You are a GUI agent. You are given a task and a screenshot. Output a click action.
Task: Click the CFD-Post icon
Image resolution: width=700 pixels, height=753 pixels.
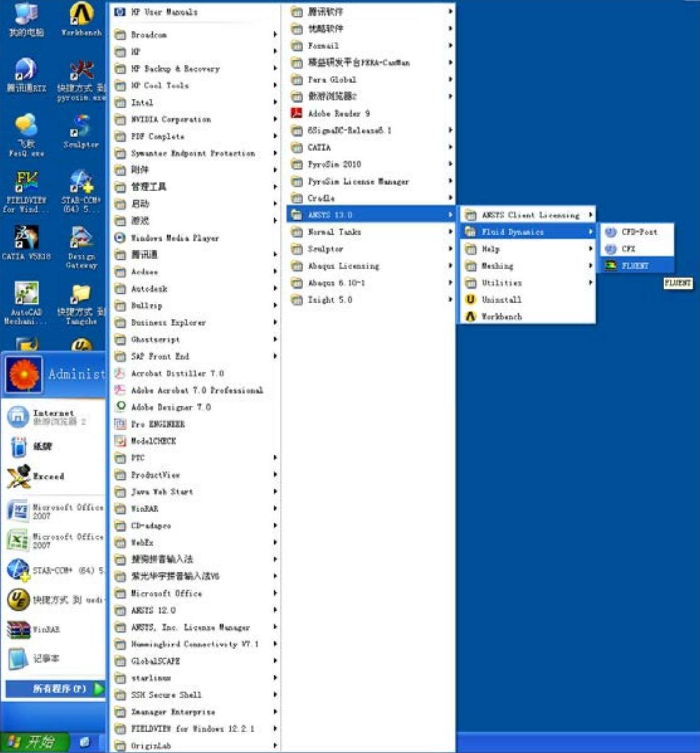[x=610, y=232]
